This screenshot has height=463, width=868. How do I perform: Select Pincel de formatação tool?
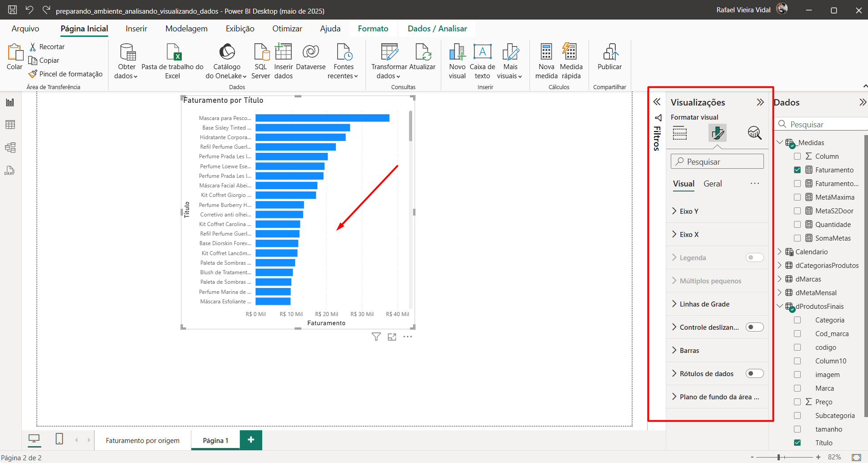point(65,74)
